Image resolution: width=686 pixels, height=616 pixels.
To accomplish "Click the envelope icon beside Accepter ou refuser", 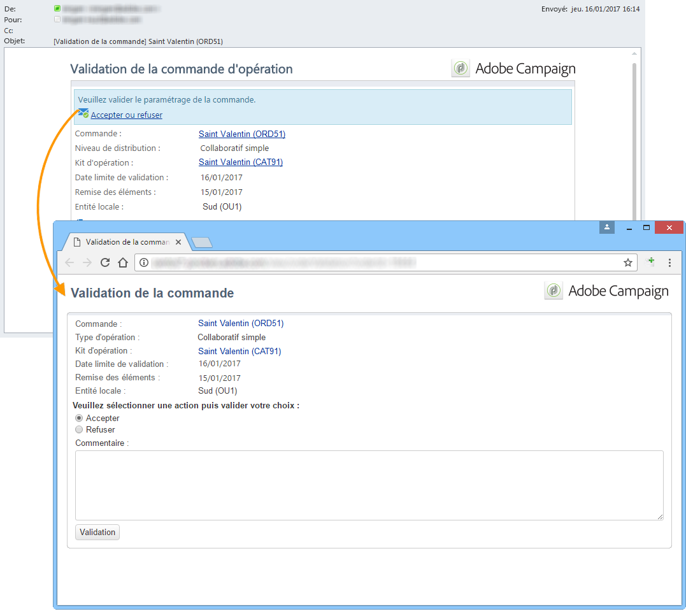I will 83,113.
